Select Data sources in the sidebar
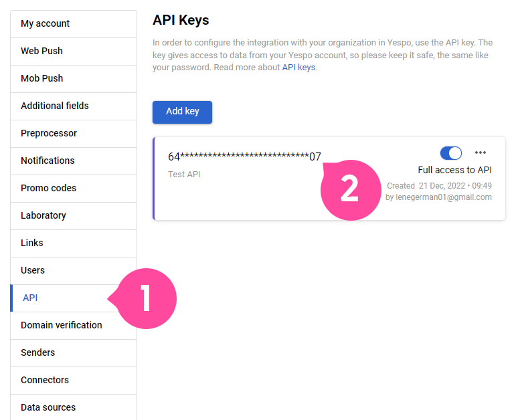The width and height of the screenshot is (522, 420). pos(73,407)
